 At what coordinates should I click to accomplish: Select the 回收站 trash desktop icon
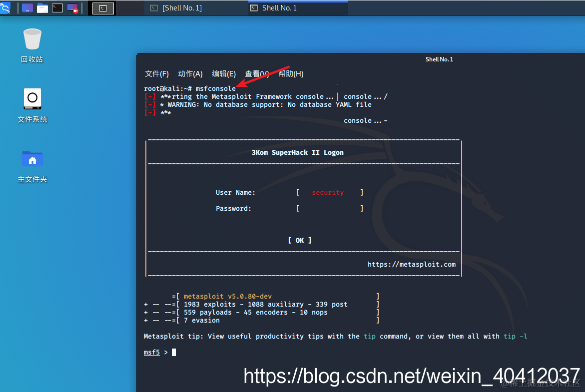tap(32, 45)
